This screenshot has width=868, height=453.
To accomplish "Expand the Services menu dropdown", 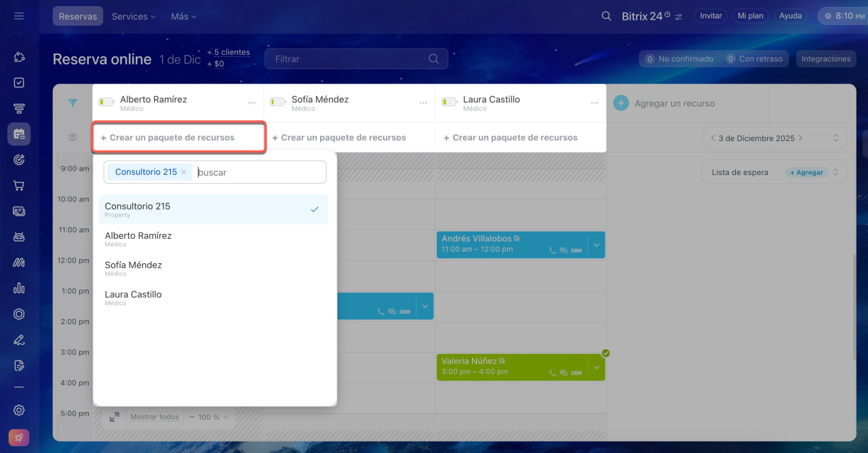I will [x=134, y=16].
